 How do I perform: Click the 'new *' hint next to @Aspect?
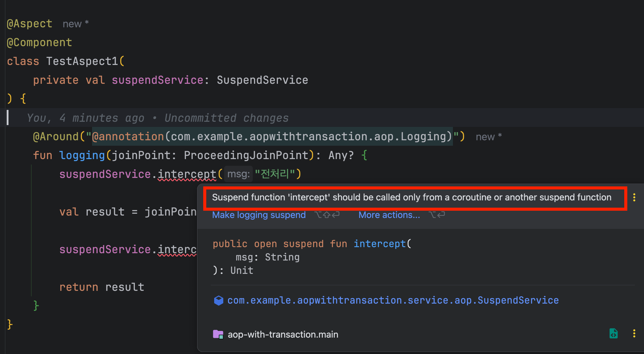[x=75, y=24]
